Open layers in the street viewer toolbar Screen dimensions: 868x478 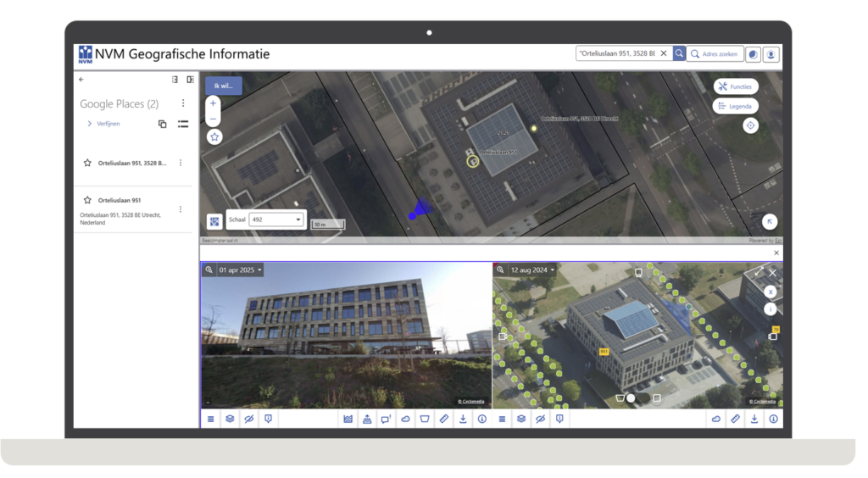click(x=230, y=420)
